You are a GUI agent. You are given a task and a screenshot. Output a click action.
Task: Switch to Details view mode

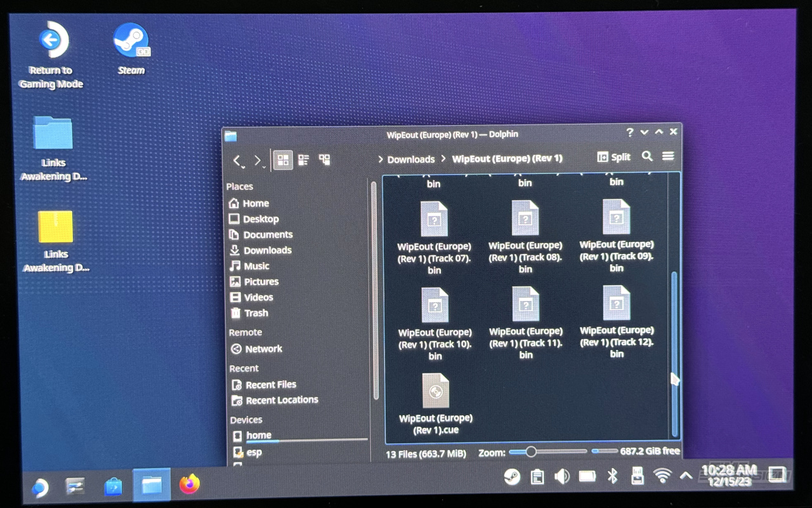coord(324,160)
